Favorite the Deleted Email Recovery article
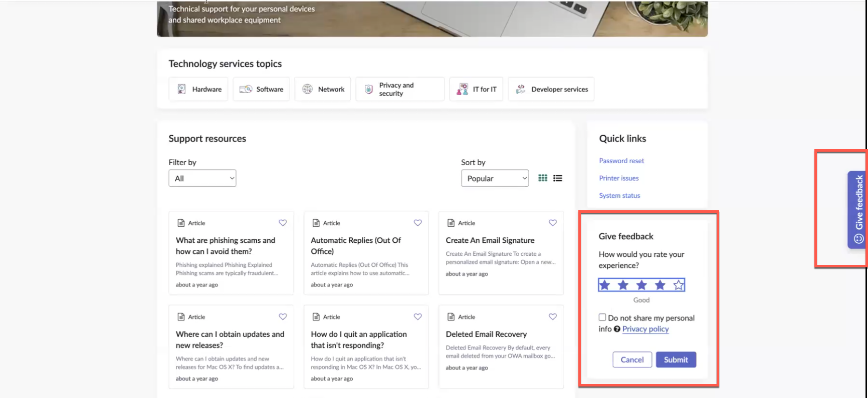The width and height of the screenshot is (868, 398). pyautogui.click(x=552, y=317)
